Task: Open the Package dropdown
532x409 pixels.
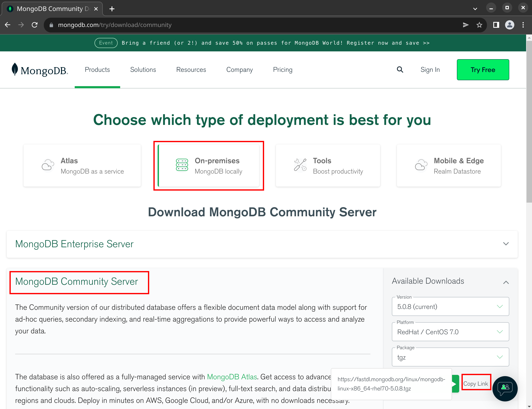Action: click(x=451, y=357)
